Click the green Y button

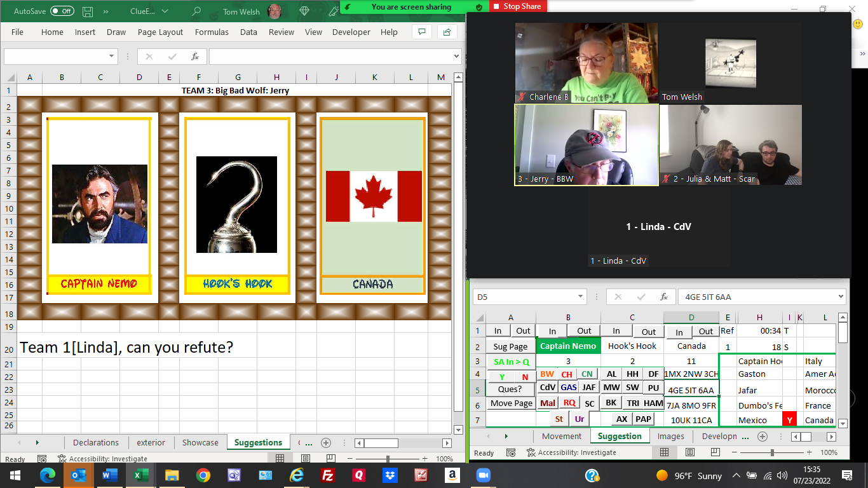[x=502, y=377]
